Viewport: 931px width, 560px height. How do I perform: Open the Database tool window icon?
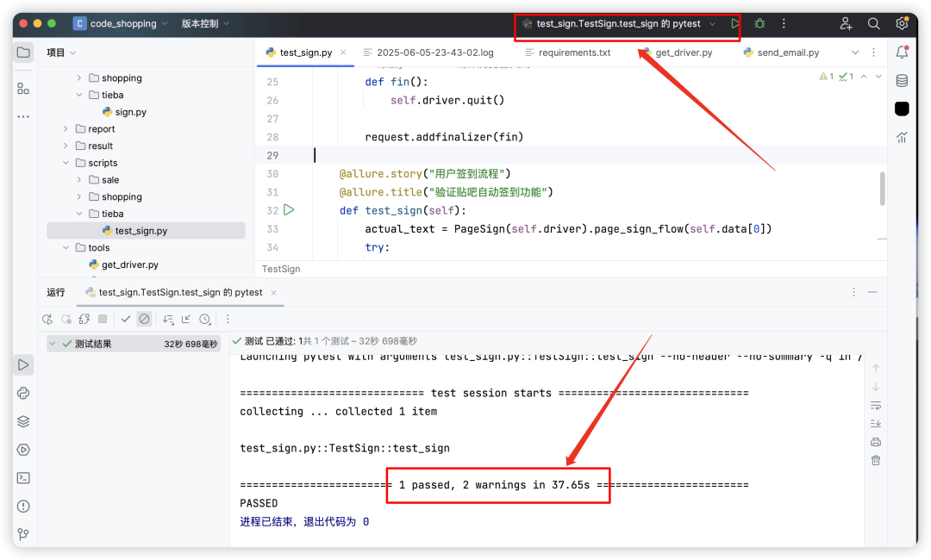coord(902,81)
